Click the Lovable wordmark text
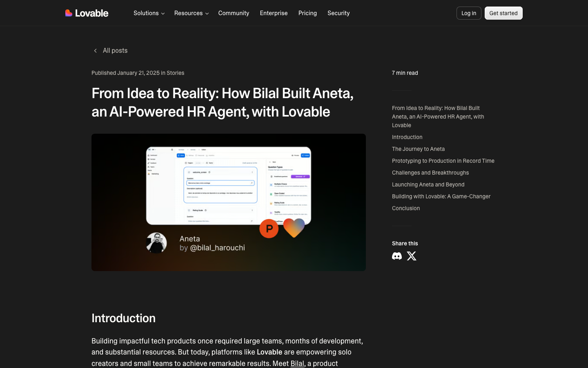This screenshot has width=588, height=368. (x=92, y=13)
